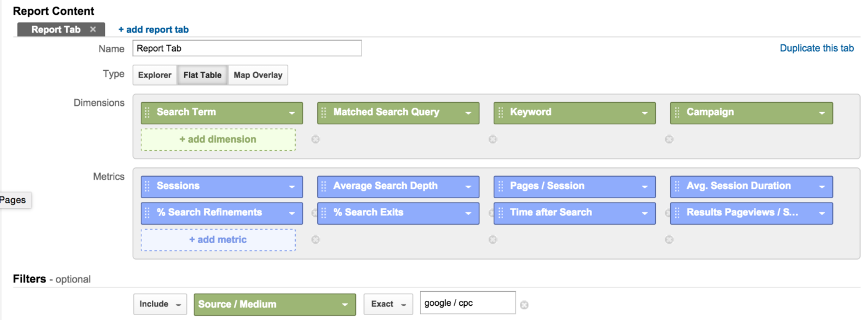Select the Flat Table report type
This screenshot has width=868, height=320.
coord(202,75)
